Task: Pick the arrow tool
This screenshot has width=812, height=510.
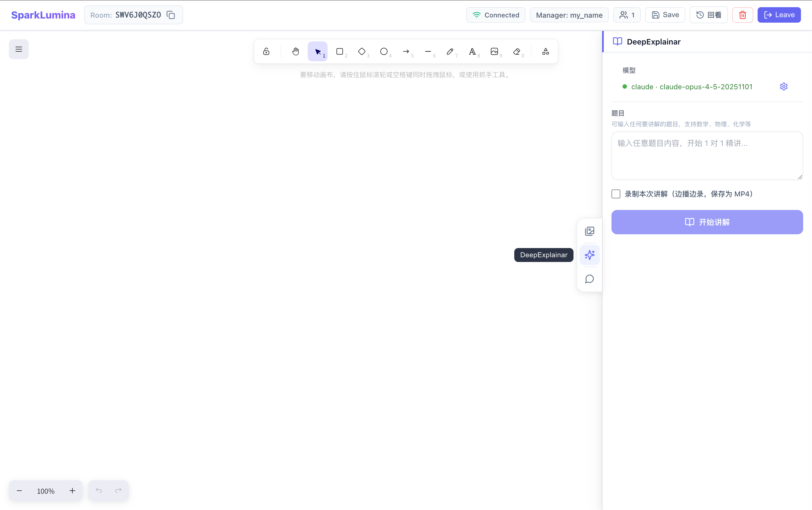Action: [x=406, y=51]
